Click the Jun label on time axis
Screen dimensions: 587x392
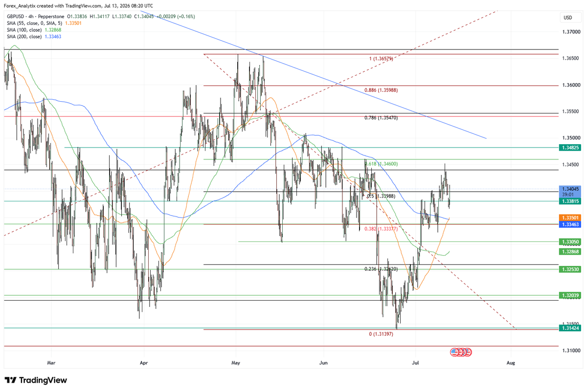point(322,363)
